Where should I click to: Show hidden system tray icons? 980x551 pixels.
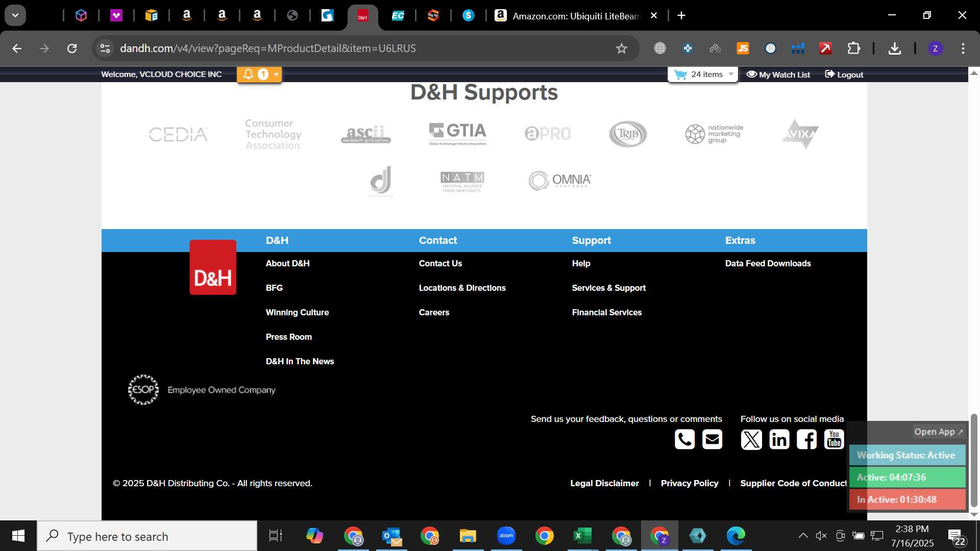coord(803,536)
